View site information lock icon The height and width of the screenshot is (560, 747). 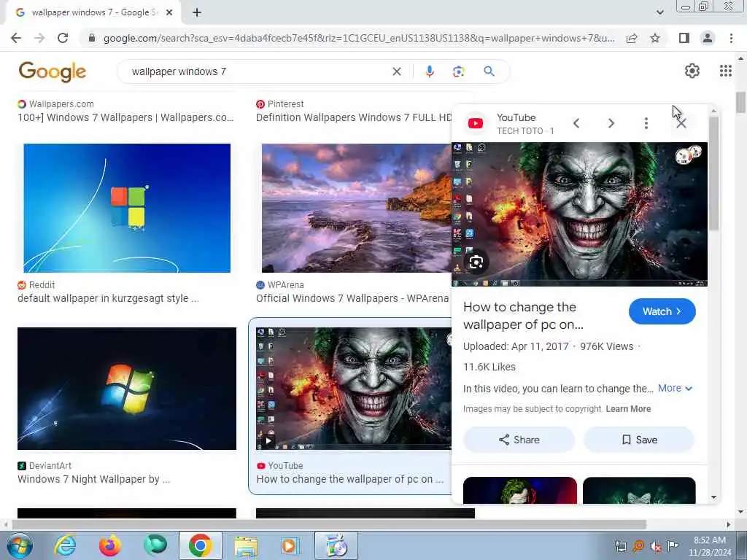[92, 38]
